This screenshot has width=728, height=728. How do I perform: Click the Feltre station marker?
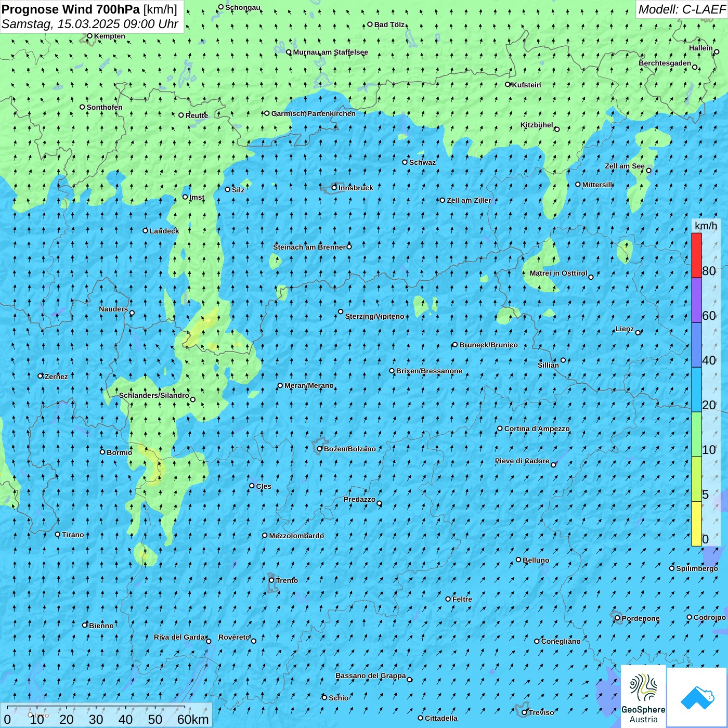(x=448, y=599)
